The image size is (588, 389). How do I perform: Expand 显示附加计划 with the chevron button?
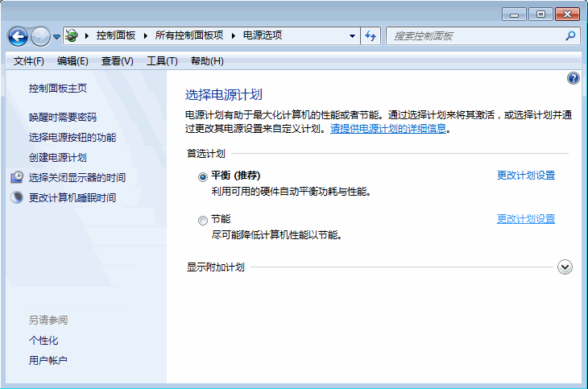point(565,267)
